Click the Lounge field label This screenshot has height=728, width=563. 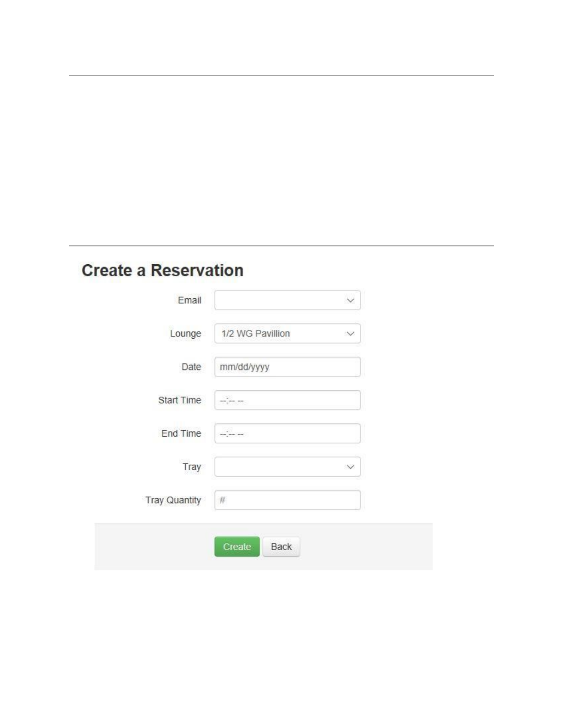[185, 334]
